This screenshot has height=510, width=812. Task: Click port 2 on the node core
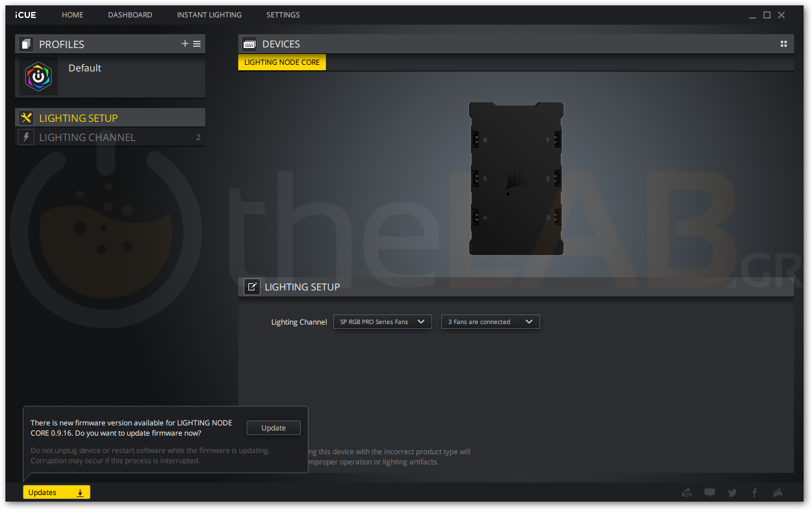click(556, 178)
